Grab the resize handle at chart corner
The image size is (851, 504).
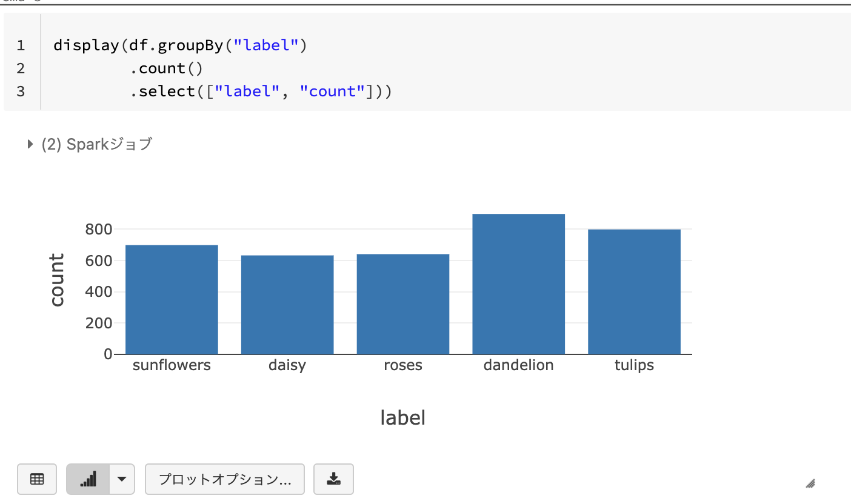pyautogui.click(x=810, y=483)
